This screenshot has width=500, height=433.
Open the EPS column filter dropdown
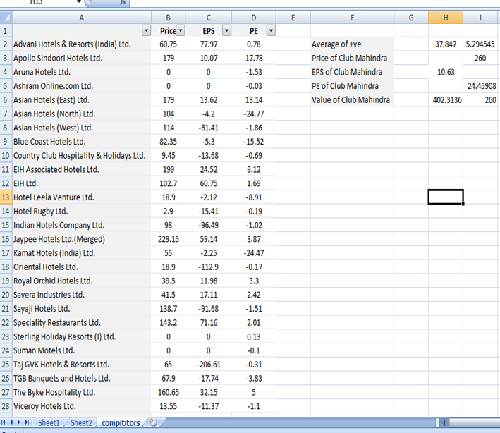(x=227, y=31)
